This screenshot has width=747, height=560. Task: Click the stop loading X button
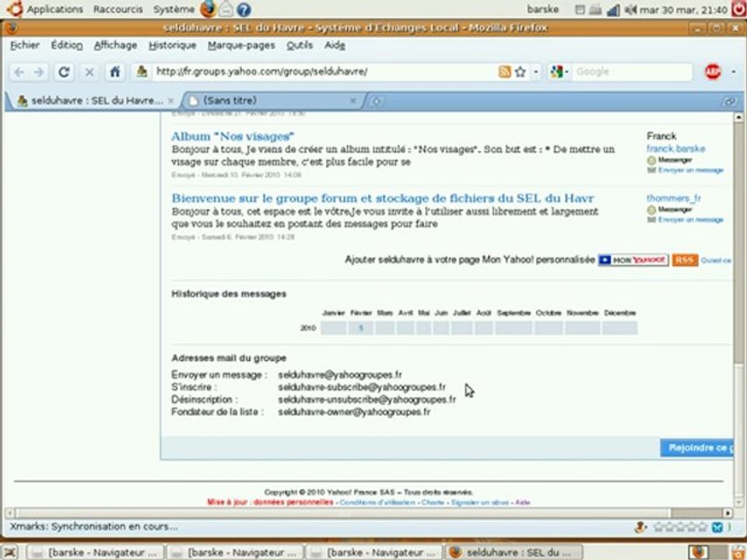(x=89, y=72)
